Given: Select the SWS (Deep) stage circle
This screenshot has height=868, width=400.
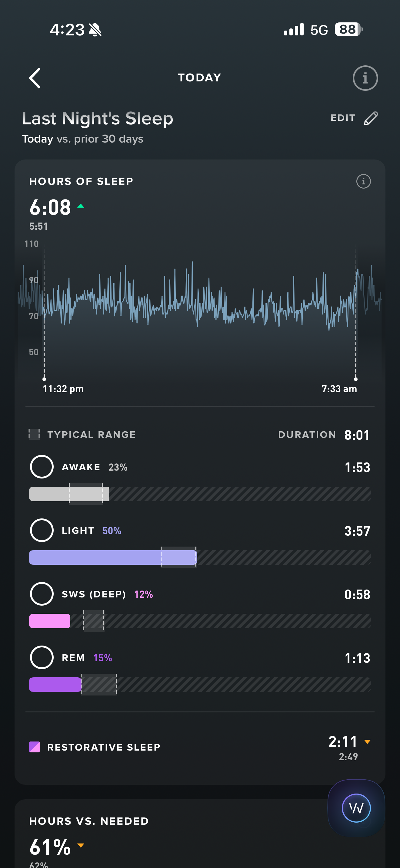Looking at the screenshot, I should tap(42, 594).
